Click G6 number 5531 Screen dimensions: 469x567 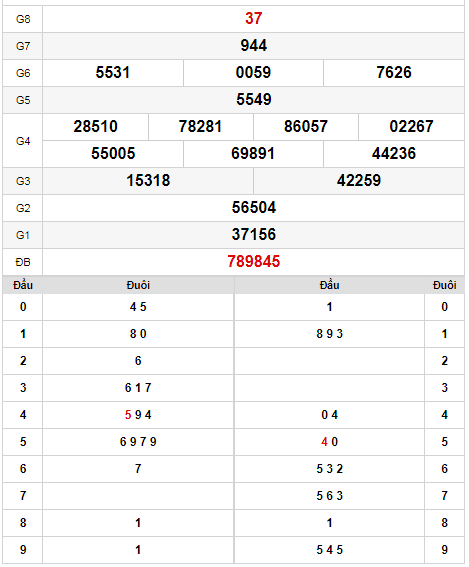tap(113, 72)
